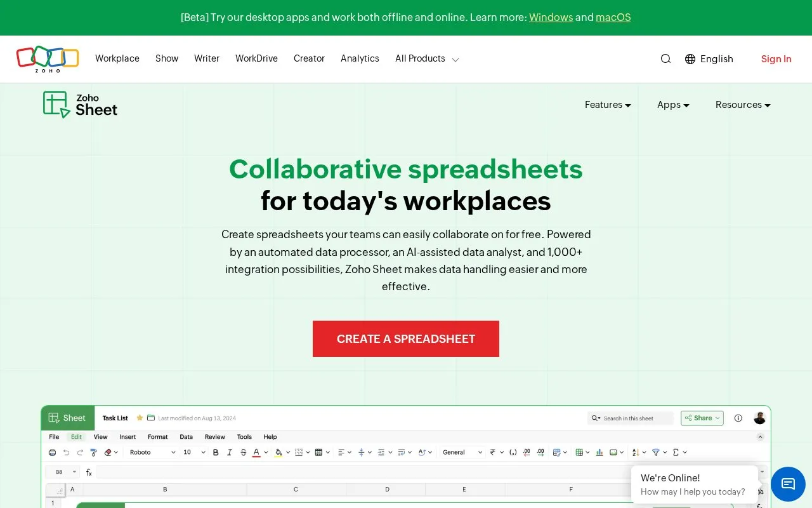Open the site search magnifier icon

tap(665, 59)
